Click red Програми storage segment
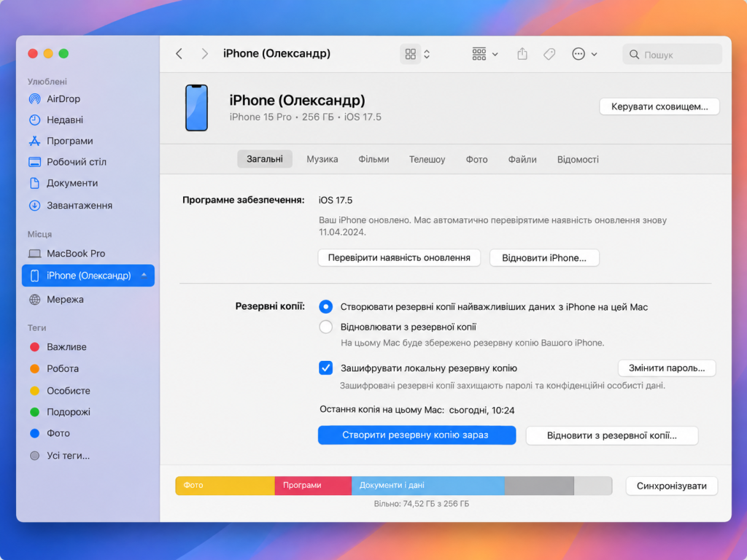 pos(313,486)
